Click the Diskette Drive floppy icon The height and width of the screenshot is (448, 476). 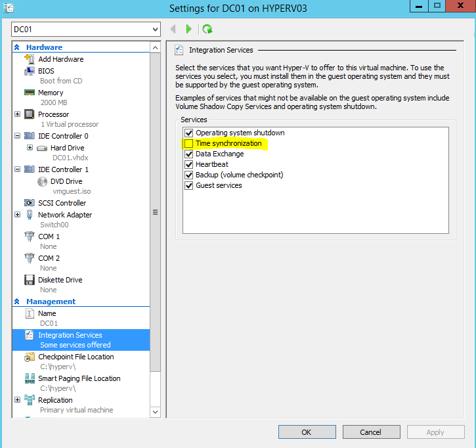30,280
